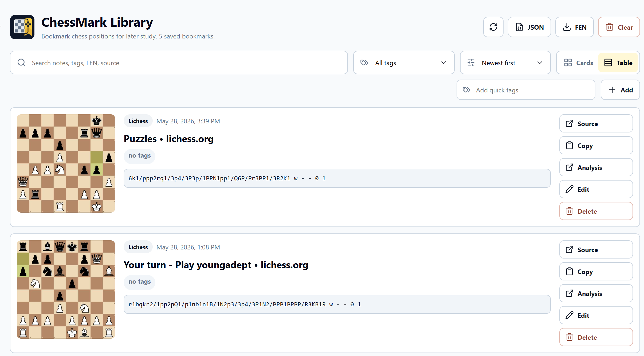Click external-link icon on youngadept Analysis

pyautogui.click(x=570, y=294)
